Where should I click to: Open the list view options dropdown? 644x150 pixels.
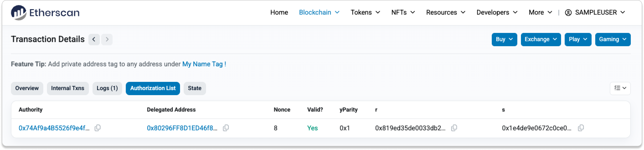[620, 88]
